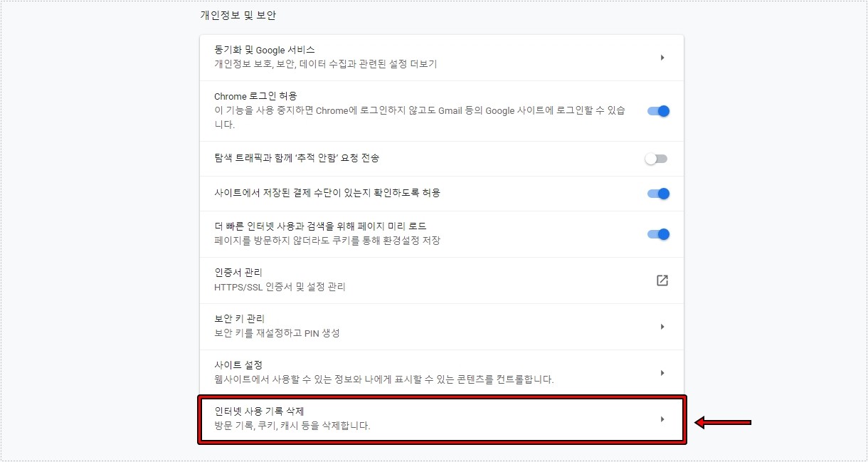Click the arrow icon next to 동기화 및 Google 서비스

tap(662, 58)
